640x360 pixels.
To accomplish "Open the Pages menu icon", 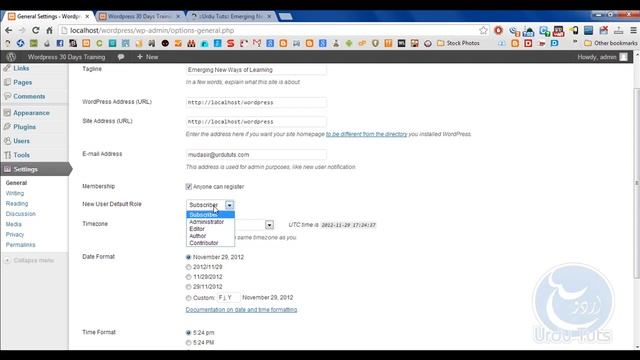I will 7,82.
